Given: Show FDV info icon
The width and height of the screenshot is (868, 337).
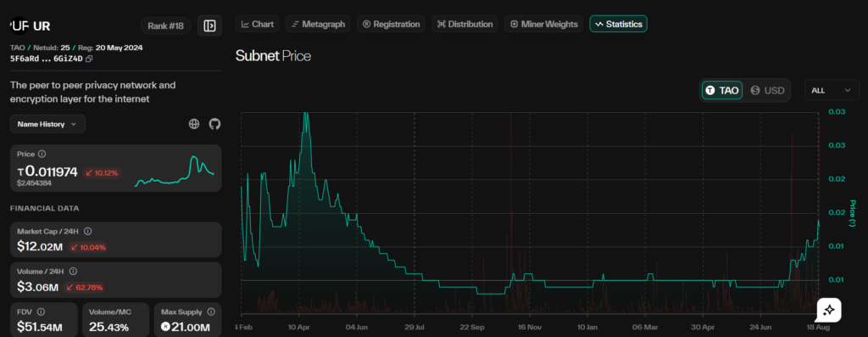Looking at the screenshot, I should (41, 312).
